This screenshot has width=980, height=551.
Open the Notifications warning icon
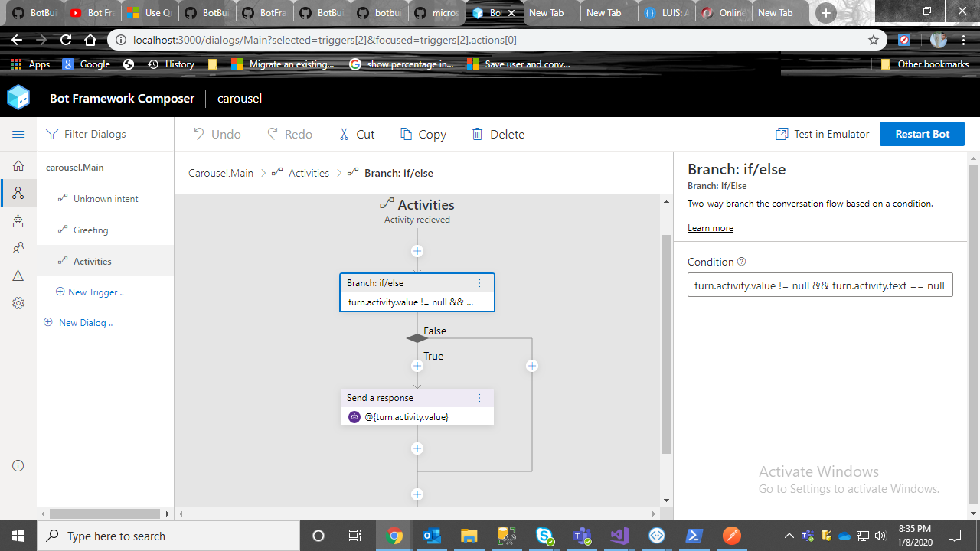click(18, 275)
